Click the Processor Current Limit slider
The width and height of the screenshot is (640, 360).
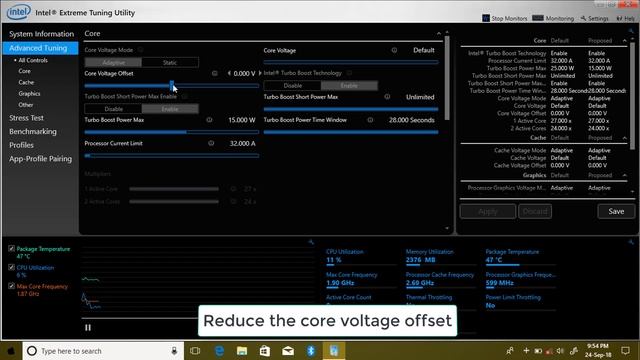[x=172, y=156]
